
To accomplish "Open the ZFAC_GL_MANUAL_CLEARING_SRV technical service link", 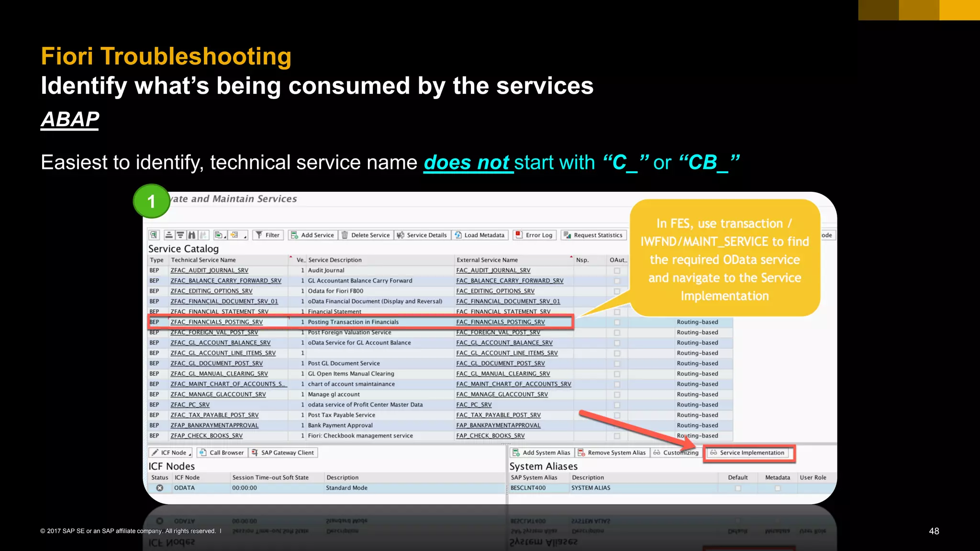I will point(219,374).
